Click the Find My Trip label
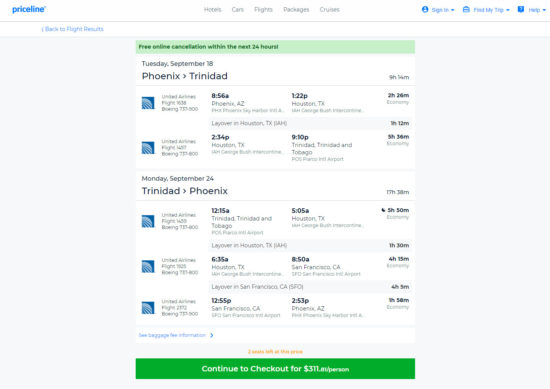The image size is (550, 389). [488, 10]
